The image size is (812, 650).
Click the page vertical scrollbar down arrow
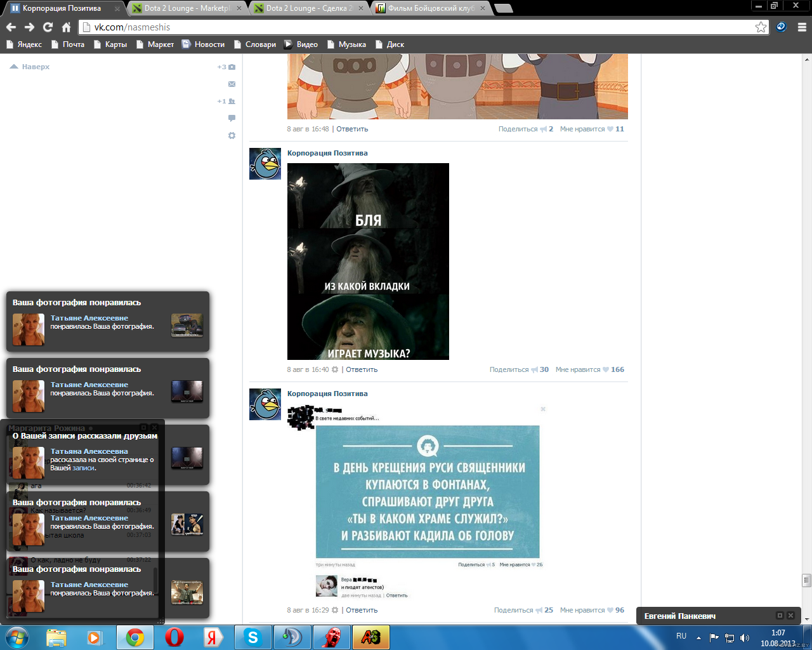[x=807, y=619]
